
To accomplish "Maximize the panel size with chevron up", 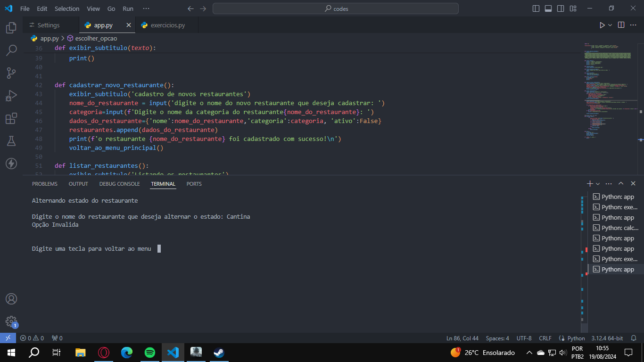I will point(621,183).
